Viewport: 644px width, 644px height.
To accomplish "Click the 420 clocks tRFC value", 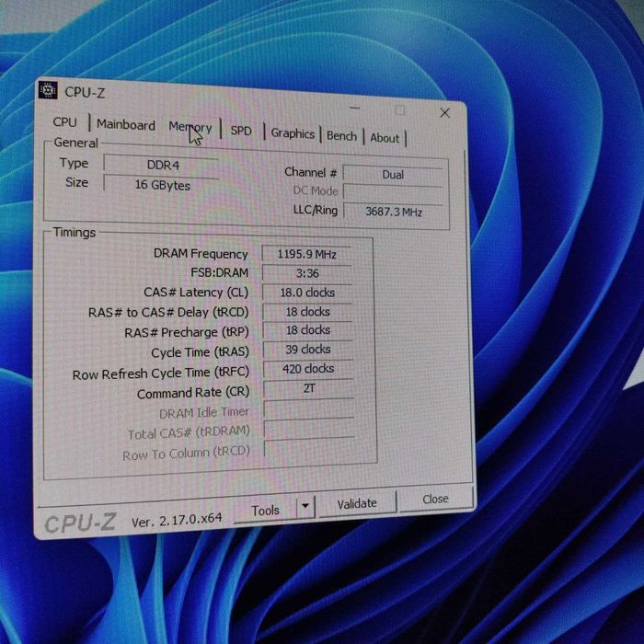I will click(308, 369).
